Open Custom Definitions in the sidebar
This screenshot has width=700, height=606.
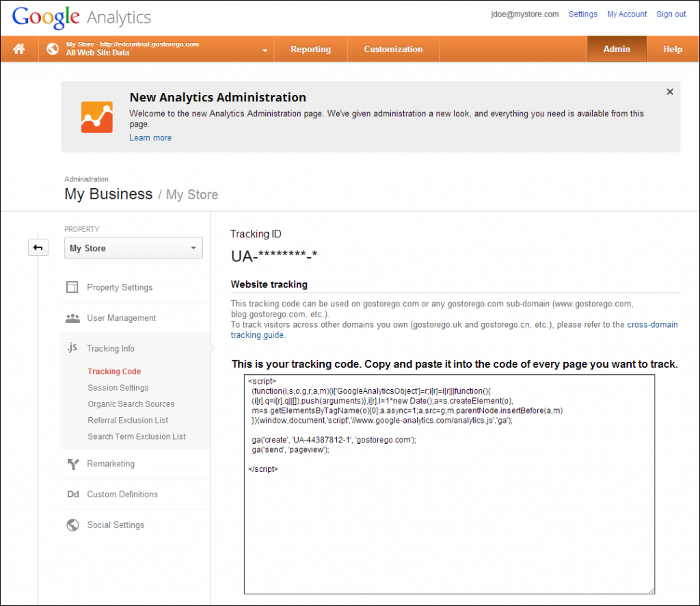click(122, 495)
